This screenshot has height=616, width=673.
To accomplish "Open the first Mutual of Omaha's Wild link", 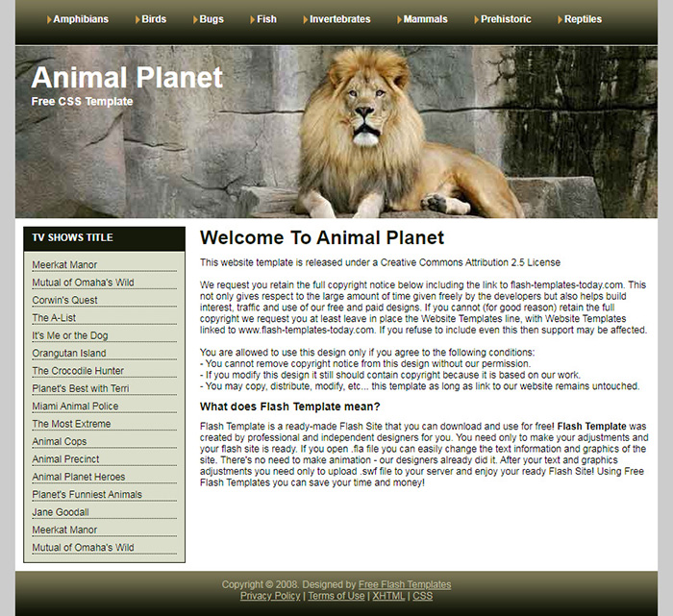I will click(x=83, y=283).
